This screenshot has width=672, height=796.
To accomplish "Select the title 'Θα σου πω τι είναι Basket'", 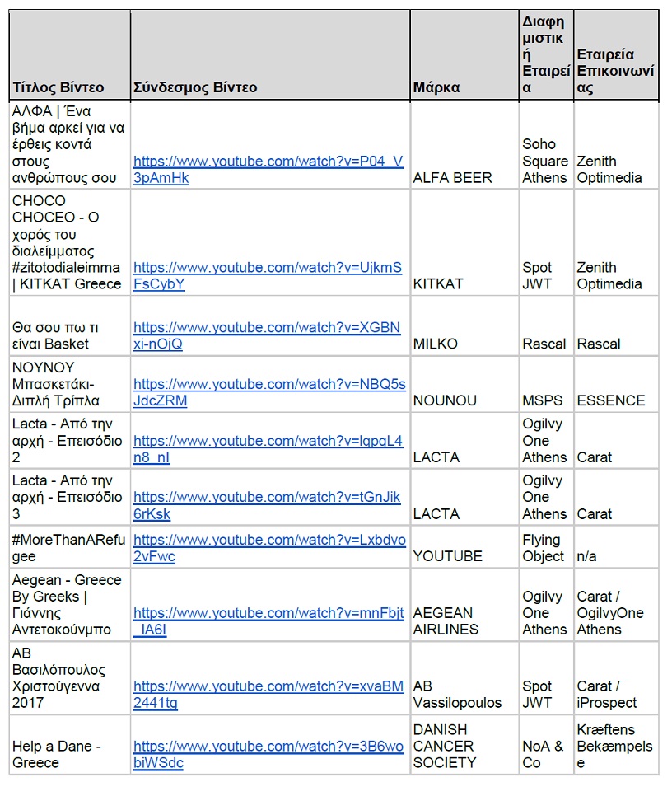I will (x=55, y=335).
